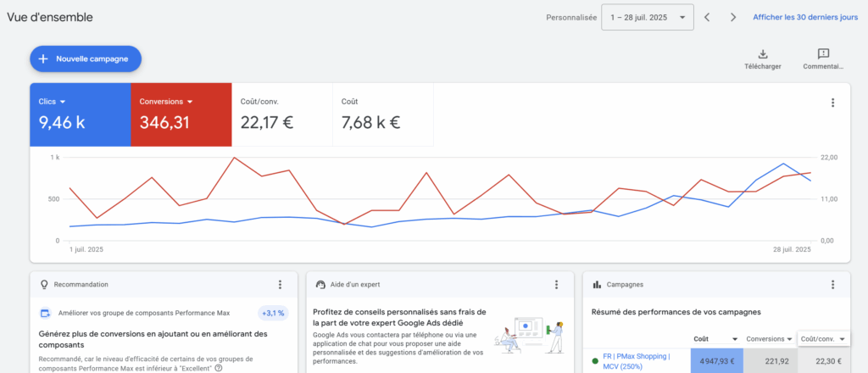This screenshot has height=373, width=868.
Task: Click the Recommandation lightbulb icon
Action: click(x=44, y=285)
